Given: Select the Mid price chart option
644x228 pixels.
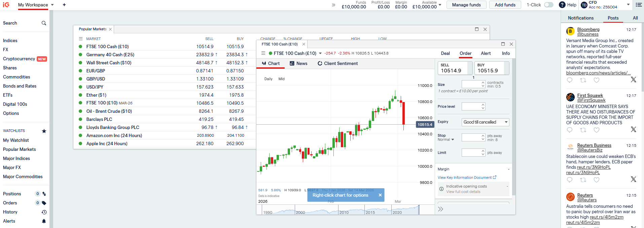Looking at the screenshot, I should [x=282, y=79].
